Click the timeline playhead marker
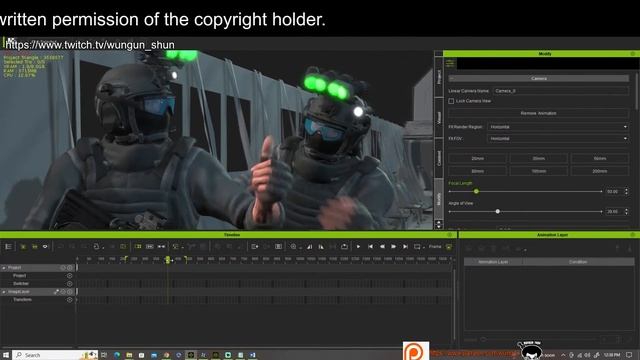Image resolution: width=640 pixels, height=360 pixels. (x=167, y=260)
